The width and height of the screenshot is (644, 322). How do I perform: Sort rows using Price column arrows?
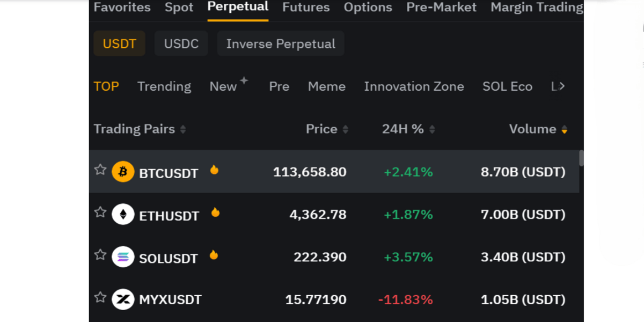pos(345,130)
